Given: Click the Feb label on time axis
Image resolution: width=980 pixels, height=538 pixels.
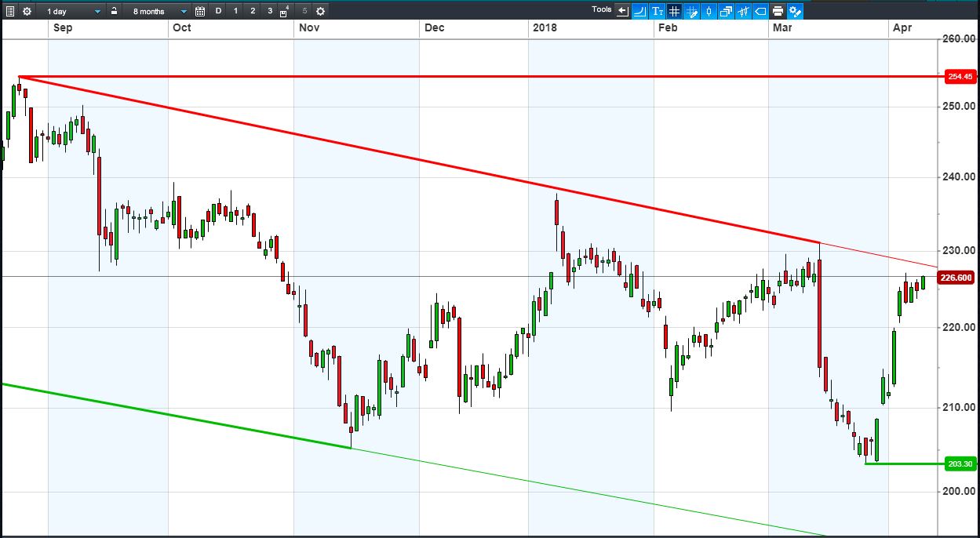Looking at the screenshot, I should (x=668, y=27).
